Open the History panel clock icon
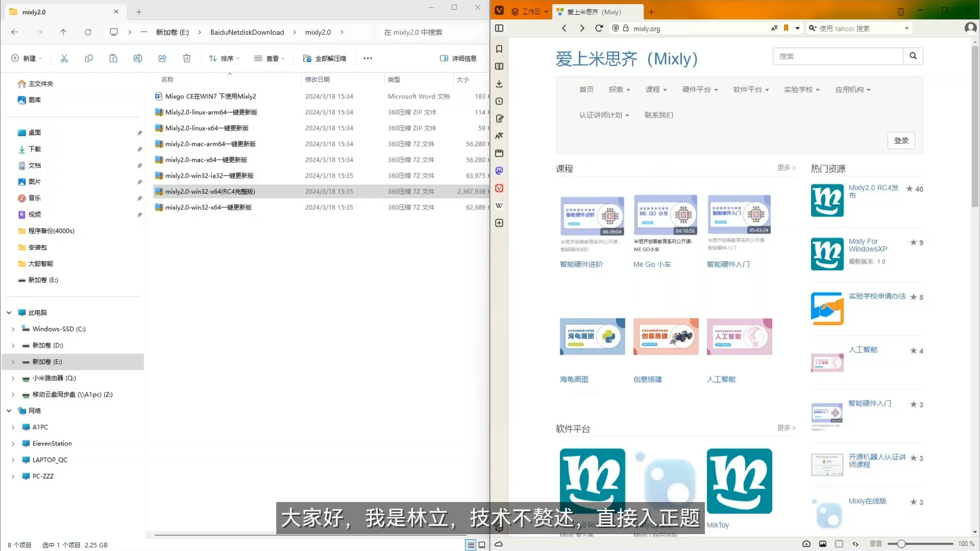Image resolution: width=980 pixels, height=551 pixels. [499, 101]
